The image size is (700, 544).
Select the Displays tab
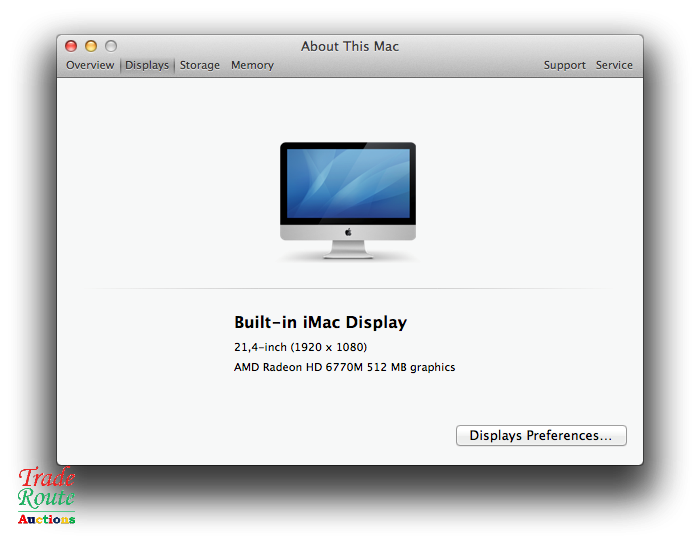point(147,65)
